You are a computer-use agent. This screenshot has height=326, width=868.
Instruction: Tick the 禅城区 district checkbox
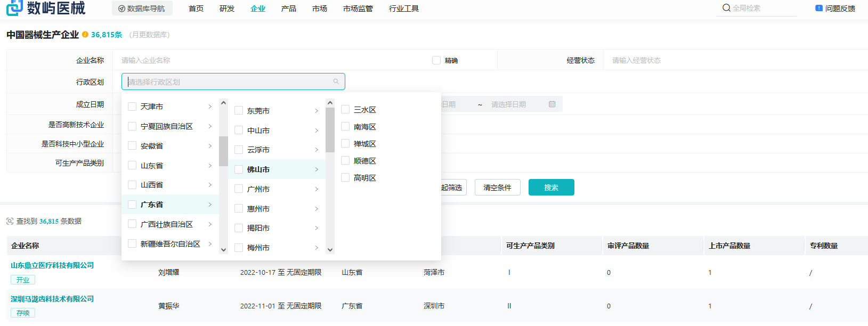point(345,144)
